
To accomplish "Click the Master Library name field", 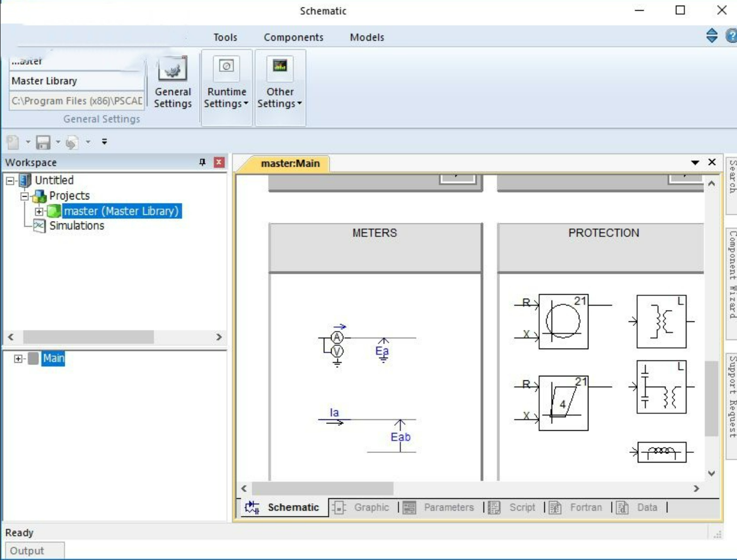I will tap(77, 81).
